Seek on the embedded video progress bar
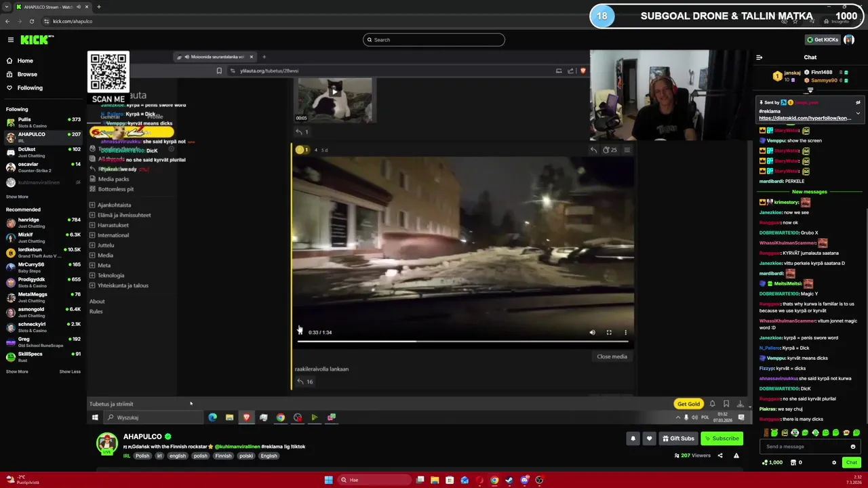This screenshot has width=868, height=488. point(462,342)
